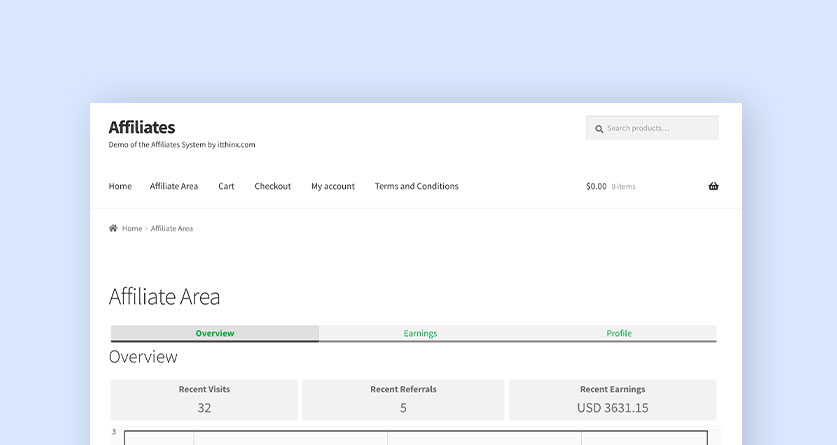
Task: Click the Affiliates site title
Action: pyautogui.click(x=141, y=127)
